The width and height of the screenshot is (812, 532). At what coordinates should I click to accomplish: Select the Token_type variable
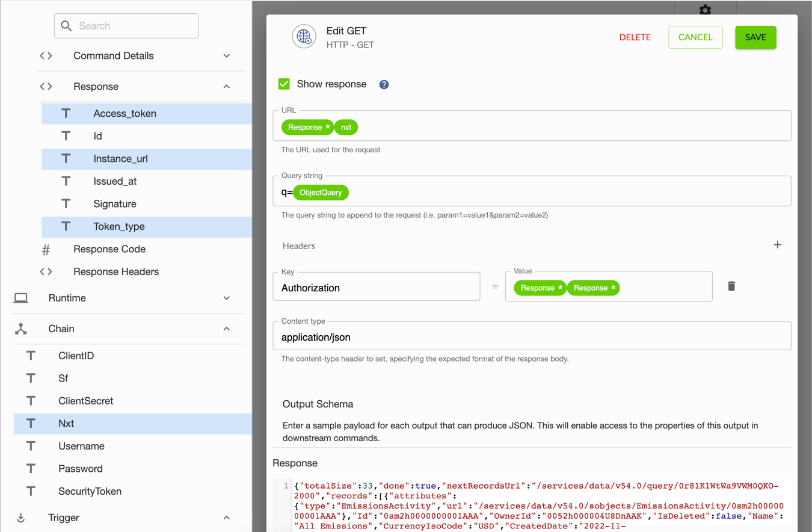147,226
